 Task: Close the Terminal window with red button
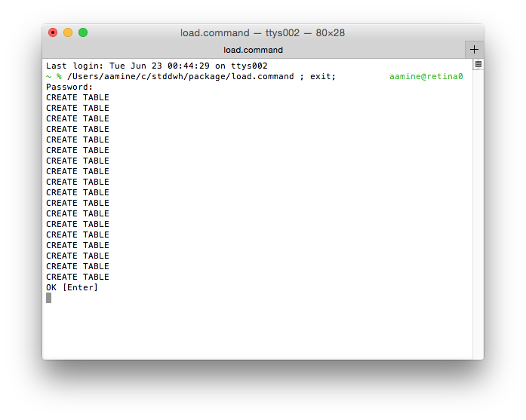[53, 32]
